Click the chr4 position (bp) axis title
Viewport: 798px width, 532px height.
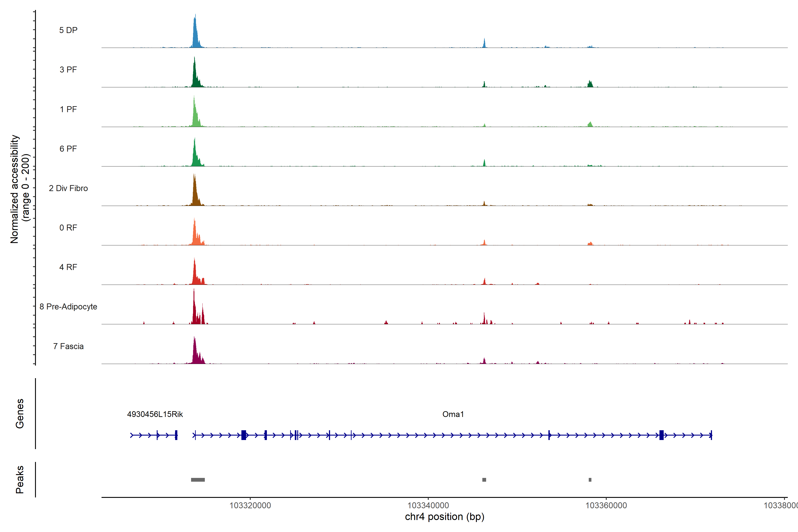(x=444, y=517)
